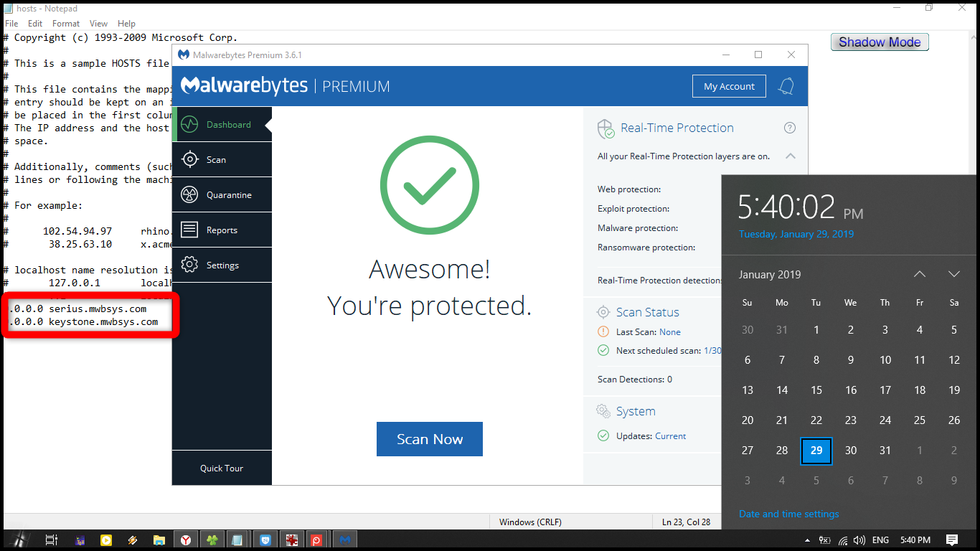Open Notepad Format menu

66,24
